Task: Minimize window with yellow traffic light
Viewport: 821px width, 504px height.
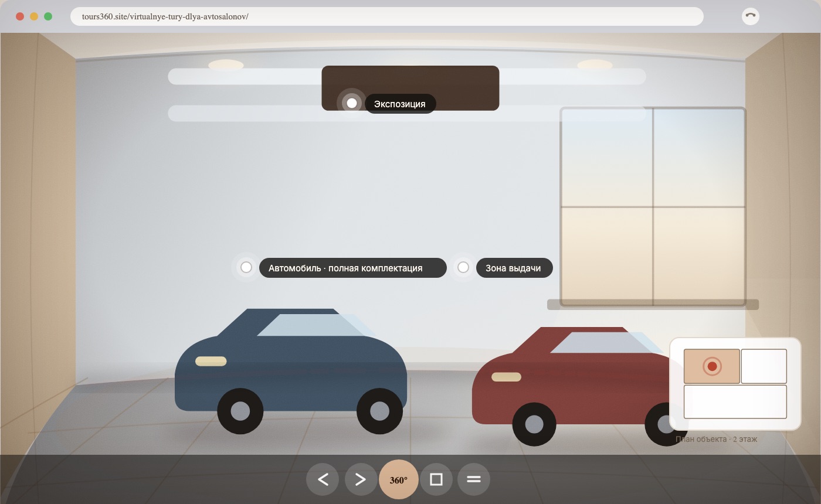Action: (x=34, y=16)
